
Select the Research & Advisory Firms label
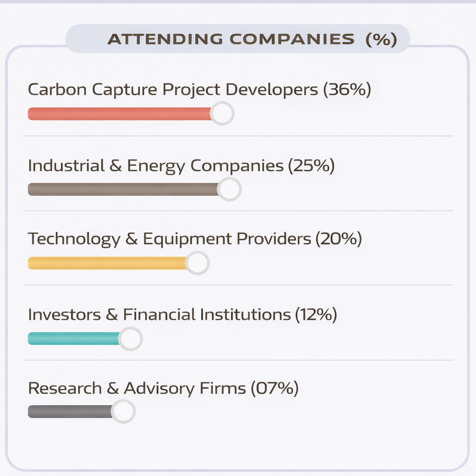(x=137, y=388)
